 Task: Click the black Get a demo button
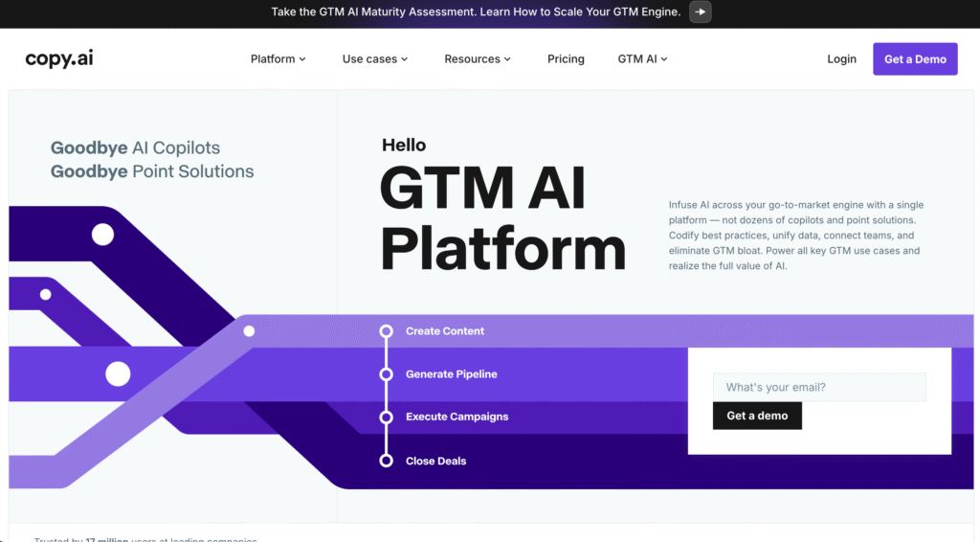(x=757, y=416)
